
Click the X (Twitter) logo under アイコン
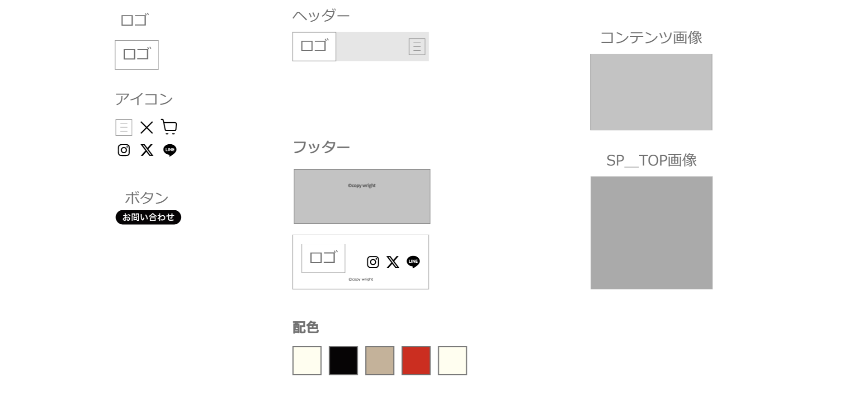pyautogui.click(x=146, y=150)
